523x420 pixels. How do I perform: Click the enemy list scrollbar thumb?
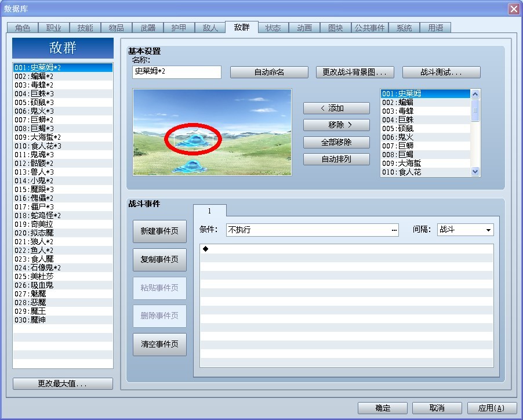click(x=475, y=110)
